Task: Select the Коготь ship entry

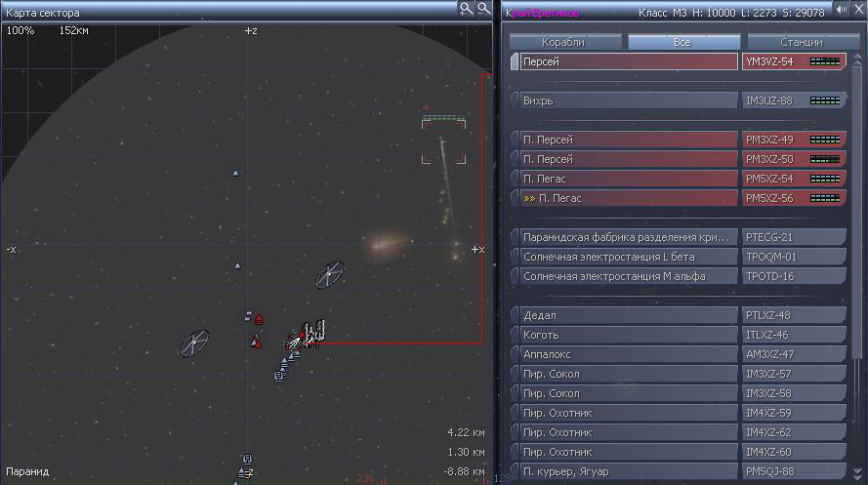Action: [629, 335]
